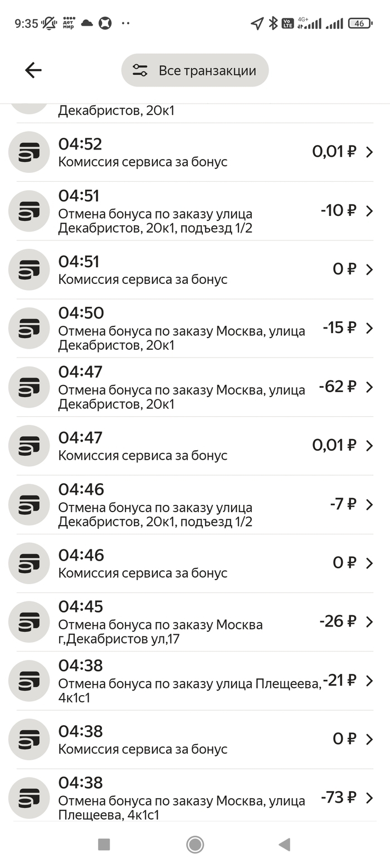Open the Все транзакции filter dropdown
This screenshot has height=868, width=390.
(195, 70)
